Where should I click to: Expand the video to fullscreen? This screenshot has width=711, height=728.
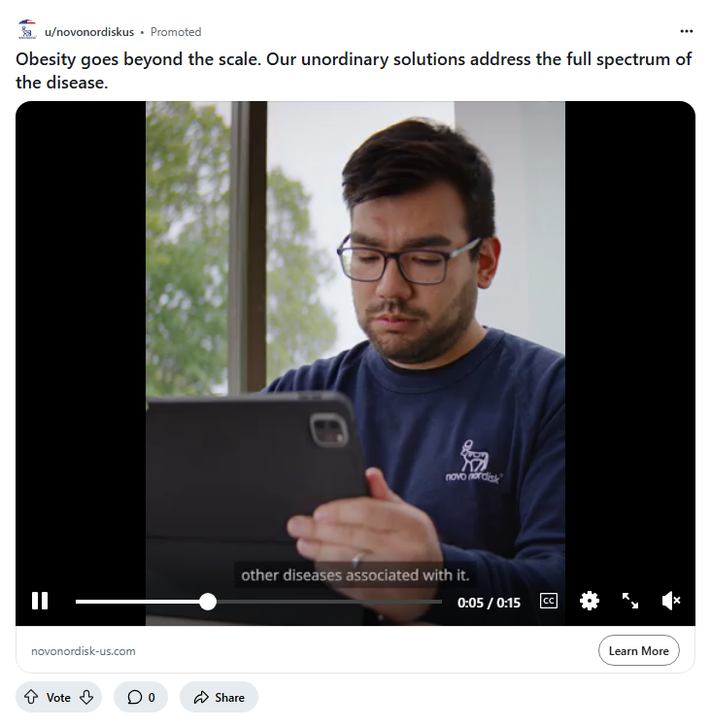tap(629, 601)
